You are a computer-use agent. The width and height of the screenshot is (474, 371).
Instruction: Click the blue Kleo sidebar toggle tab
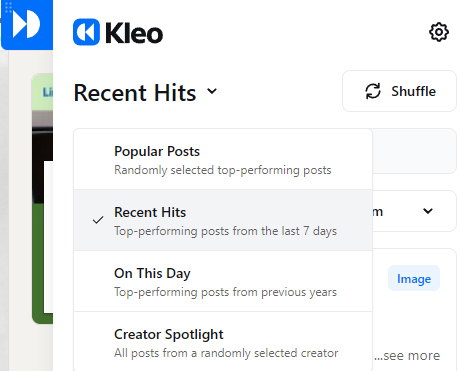[x=27, y=25]
